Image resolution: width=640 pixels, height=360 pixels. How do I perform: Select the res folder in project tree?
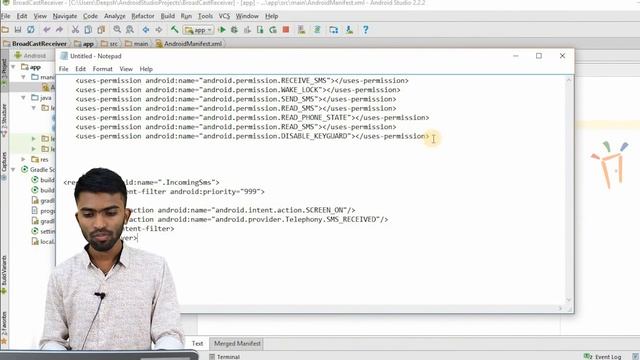(40, 159)
